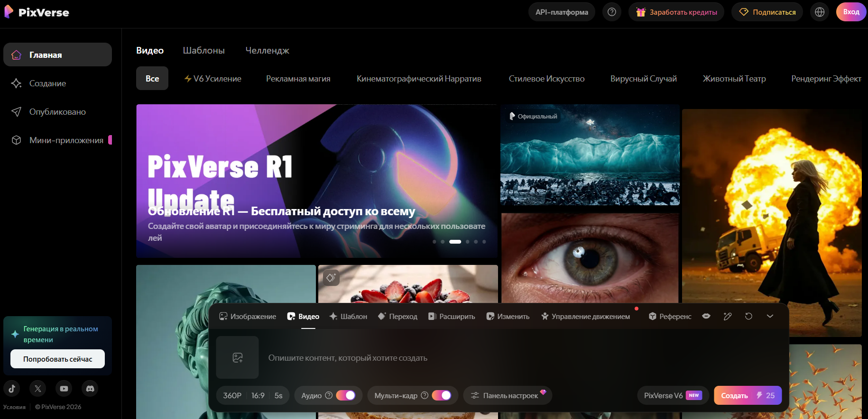Screen dimensions: 868x419
Task: Open the Discord social icon
Action: 90,389
